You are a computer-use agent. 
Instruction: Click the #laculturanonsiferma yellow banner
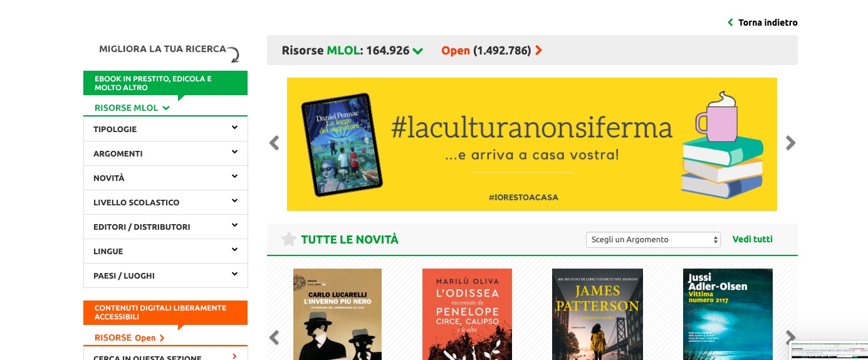532,144
